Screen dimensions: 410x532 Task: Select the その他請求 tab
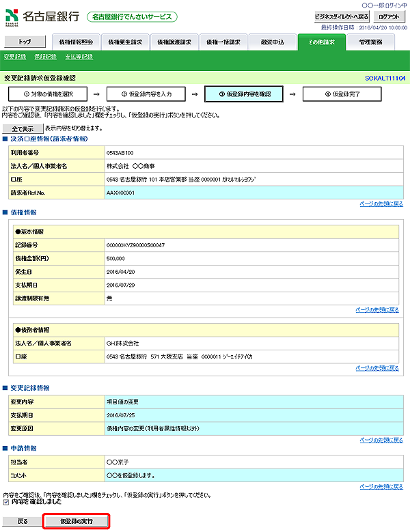click(x=321, y=42)
